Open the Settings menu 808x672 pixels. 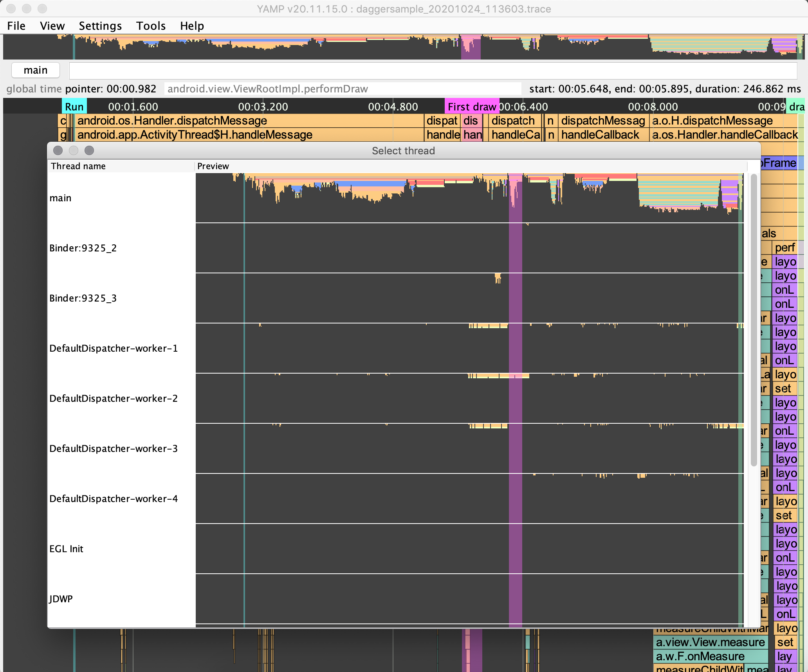pos(100,26)
